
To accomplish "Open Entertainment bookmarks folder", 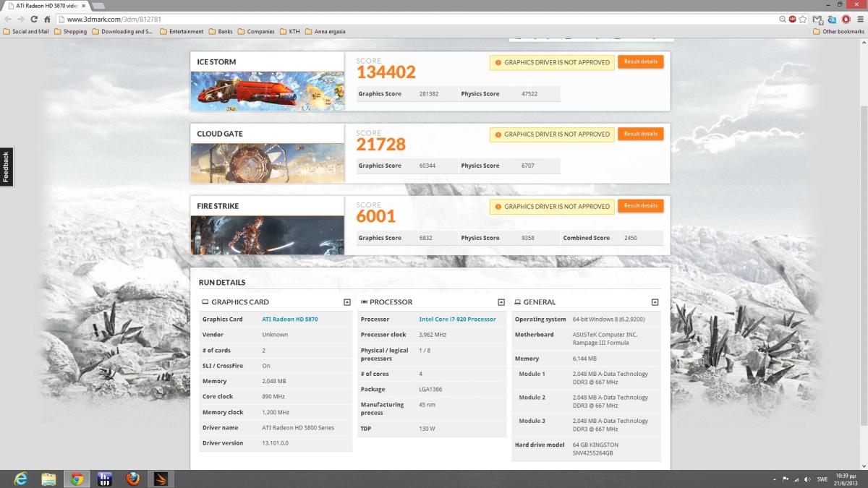I will pos(182,32).
